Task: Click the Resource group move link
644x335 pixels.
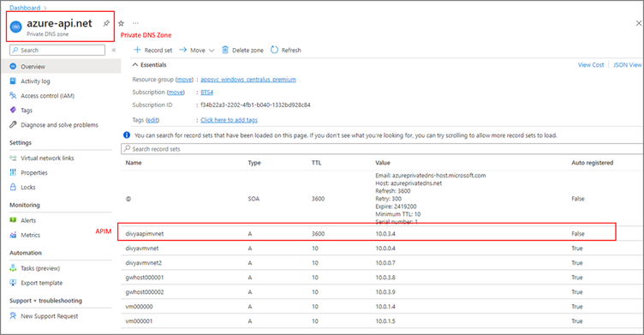Action: point(184,80)
